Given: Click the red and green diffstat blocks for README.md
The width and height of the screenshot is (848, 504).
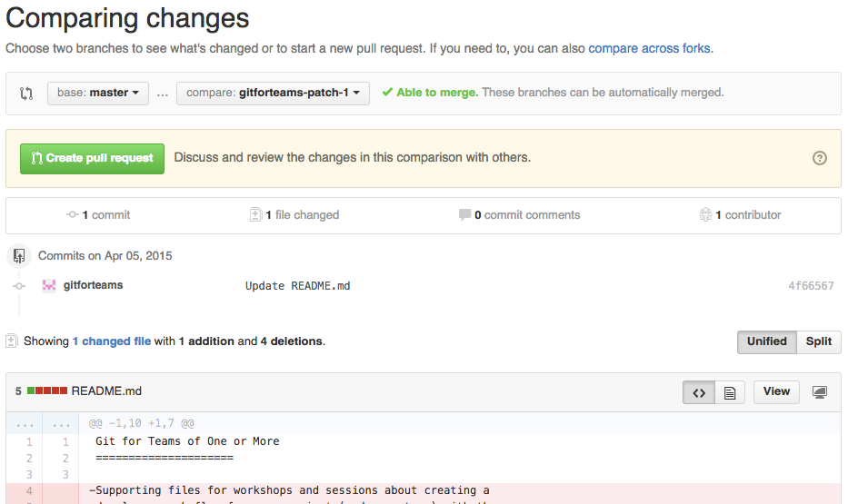Looking at the screenshot, I should pyautogui.click(x=47, y=390).
